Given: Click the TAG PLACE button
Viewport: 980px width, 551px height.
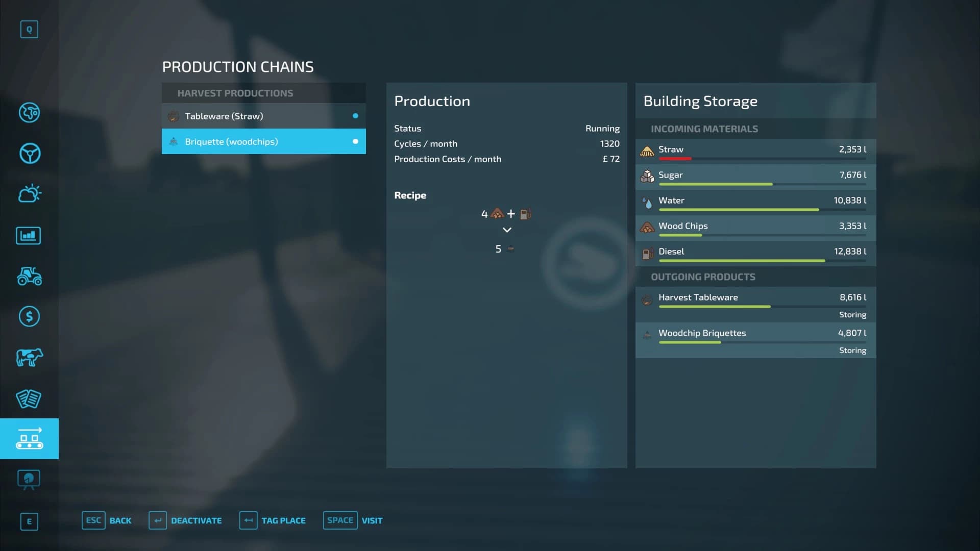Looking at the screenshot, I should (273, 520).
